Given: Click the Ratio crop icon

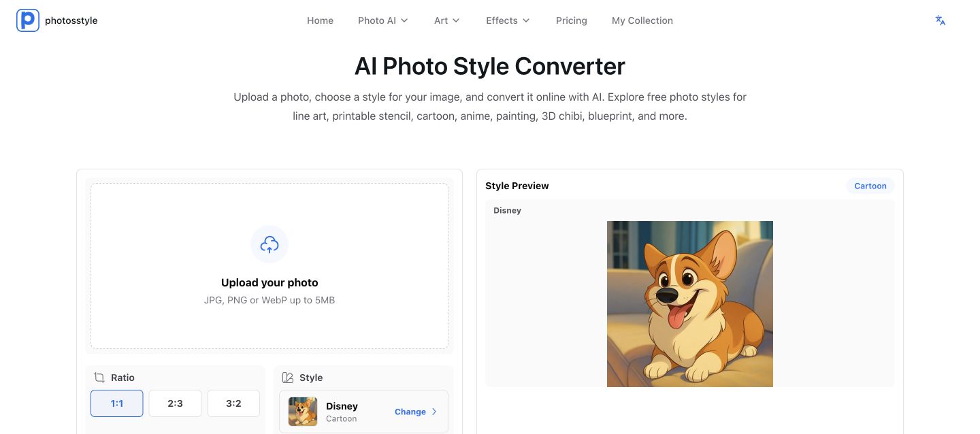Looking at the screenshot, I should click(99, 378).
